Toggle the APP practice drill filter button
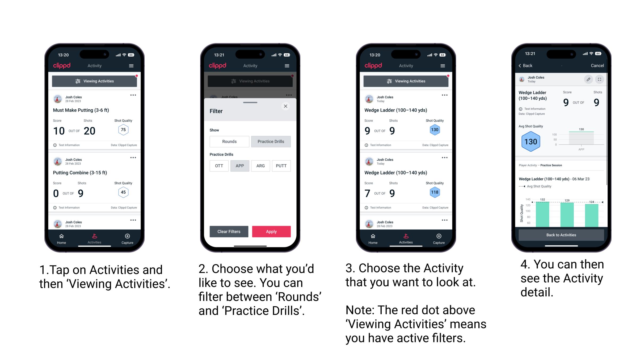The image size is (644, 346). [240, 165]
